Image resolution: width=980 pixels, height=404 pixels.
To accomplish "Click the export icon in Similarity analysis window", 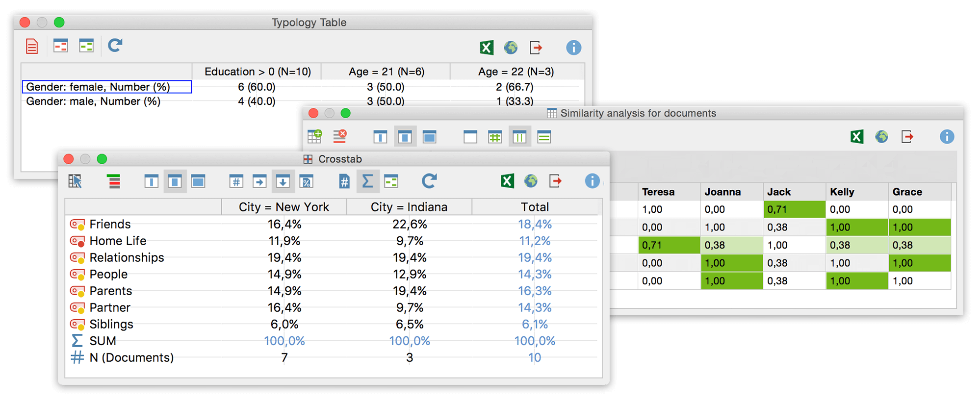I will click(907, 137).
